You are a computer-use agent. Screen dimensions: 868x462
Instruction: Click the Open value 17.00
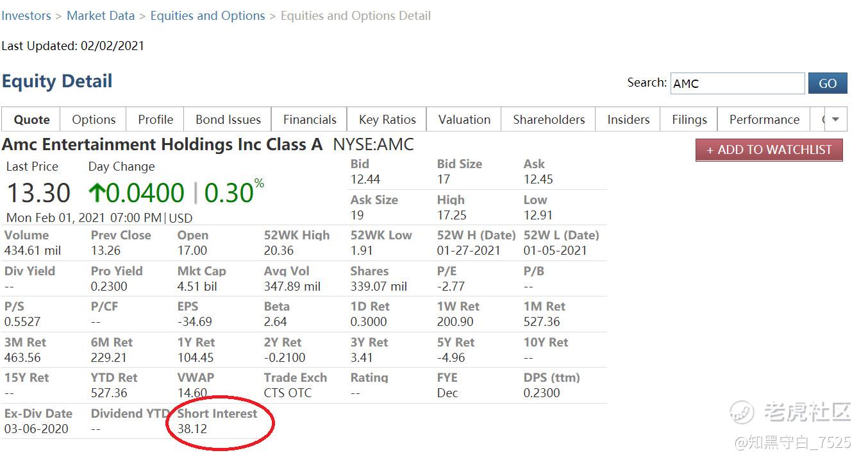[192, 251]
